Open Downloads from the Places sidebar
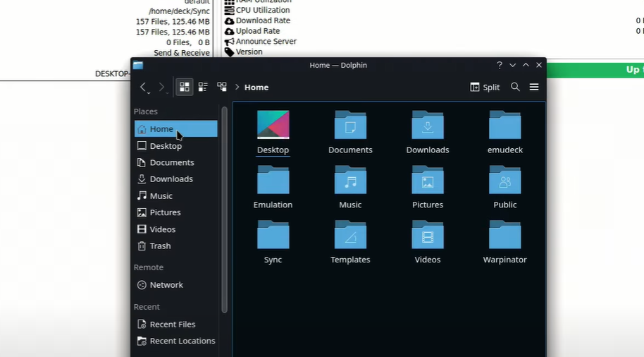This screenshot has width=644, height=357. click(175, 179)
